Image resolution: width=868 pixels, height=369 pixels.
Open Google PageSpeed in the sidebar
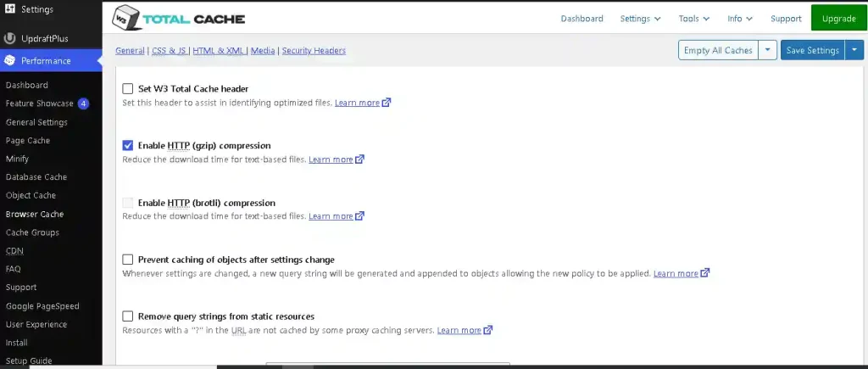coord(42,306)
